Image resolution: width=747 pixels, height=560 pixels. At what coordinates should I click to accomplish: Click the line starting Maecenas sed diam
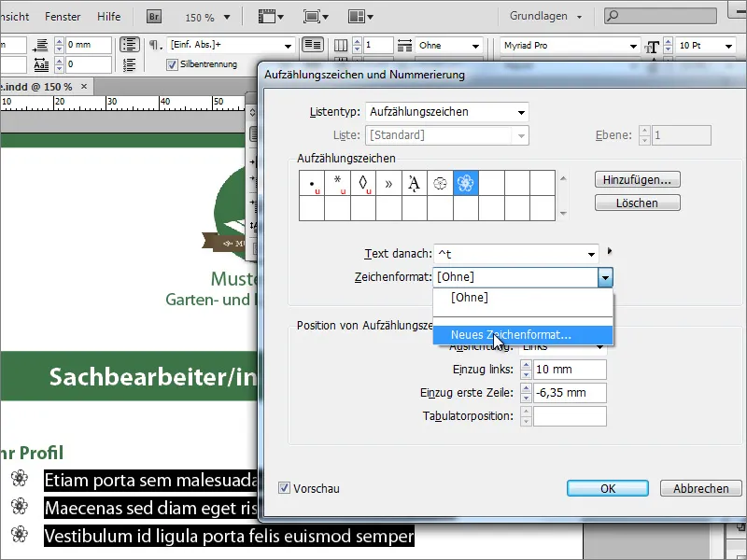point(151,508)
